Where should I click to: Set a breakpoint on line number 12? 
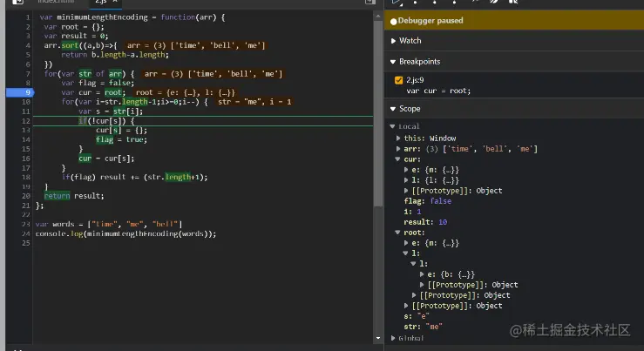26,121
